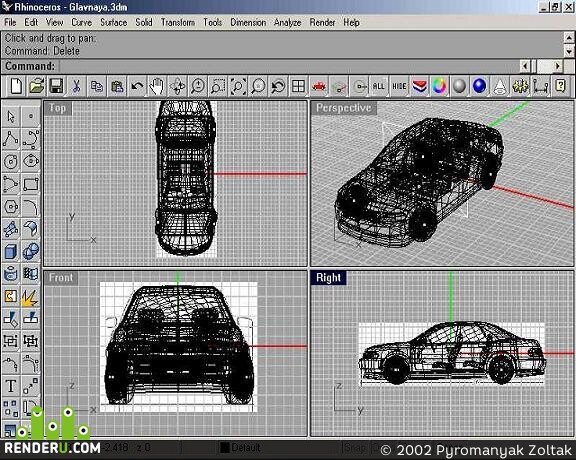Image resolution: width=576 pixels, height=460 pixels.
Task: Click the command history scroll-down arrow
Action: point(569,52)
